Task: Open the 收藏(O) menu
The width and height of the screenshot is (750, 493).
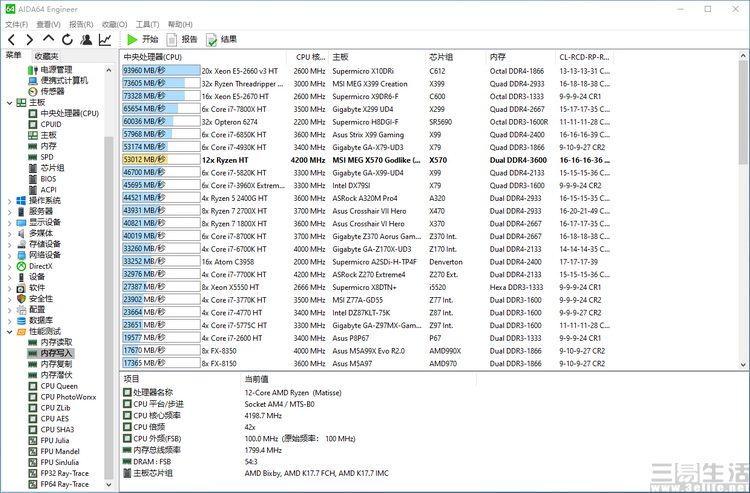Action: [114, 24]
